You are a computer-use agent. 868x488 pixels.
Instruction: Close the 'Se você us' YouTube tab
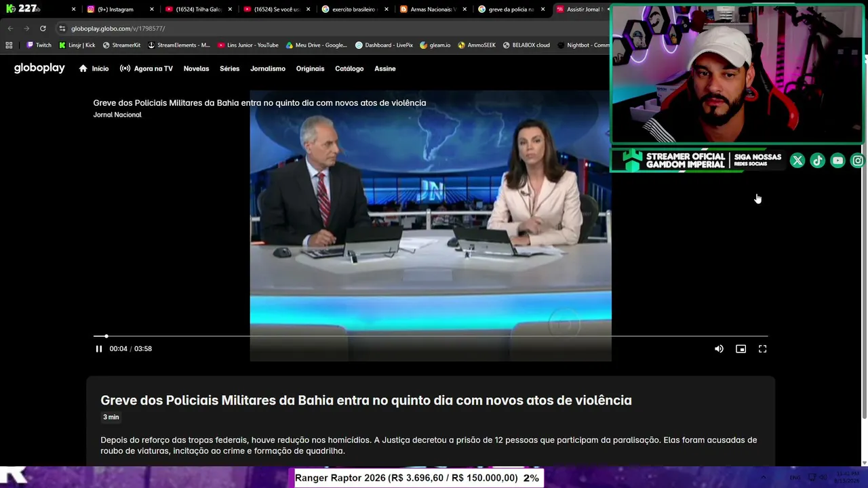pos(309,9)
